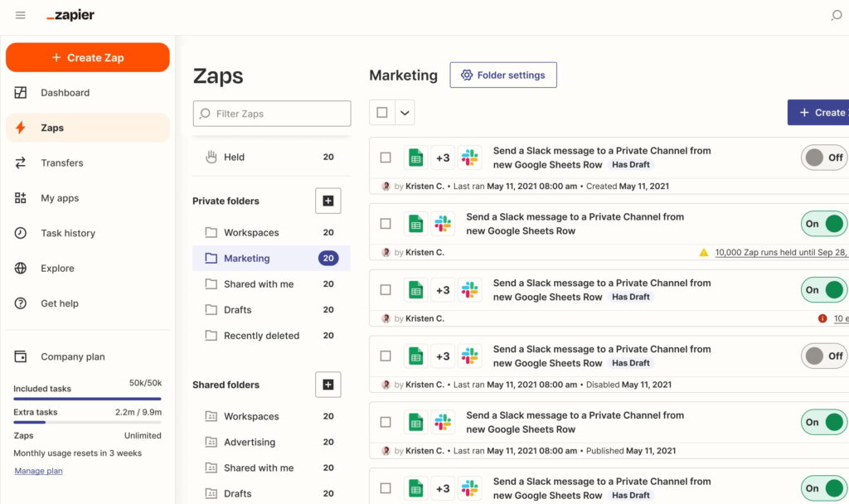
Task: Open private Workspaces folder
Action: (x=271, y=233)
